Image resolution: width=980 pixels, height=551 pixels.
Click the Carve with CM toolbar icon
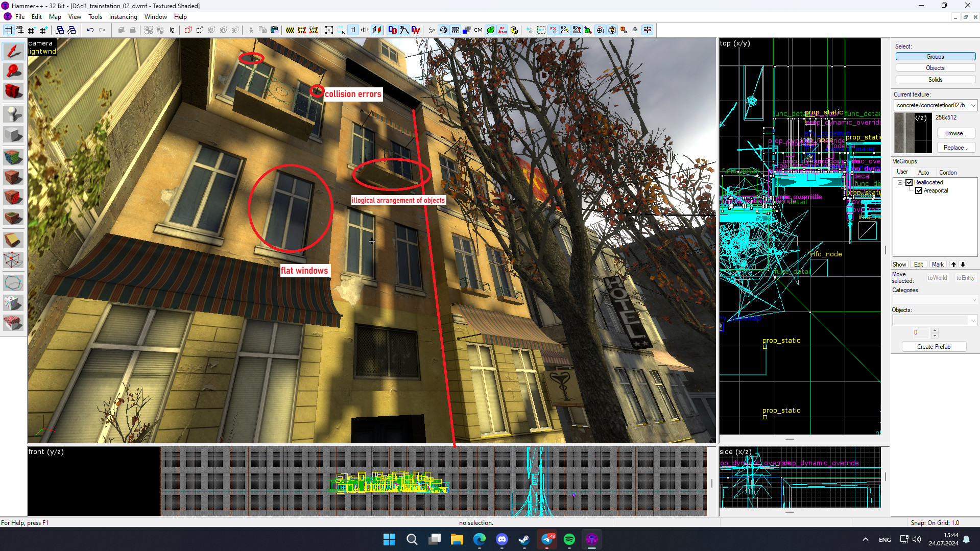pyautogui.click(x=477, y=30)
